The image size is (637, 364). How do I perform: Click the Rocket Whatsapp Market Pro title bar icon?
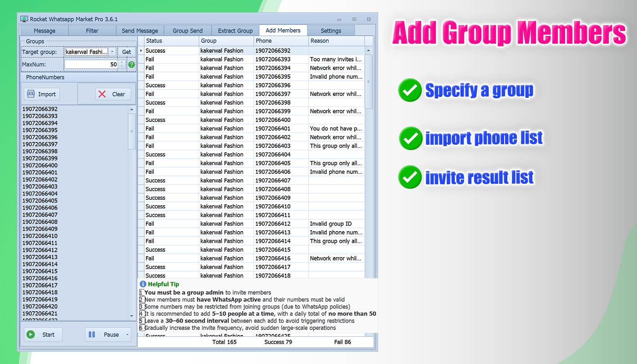pyautogui.click(x=25, y=19)
